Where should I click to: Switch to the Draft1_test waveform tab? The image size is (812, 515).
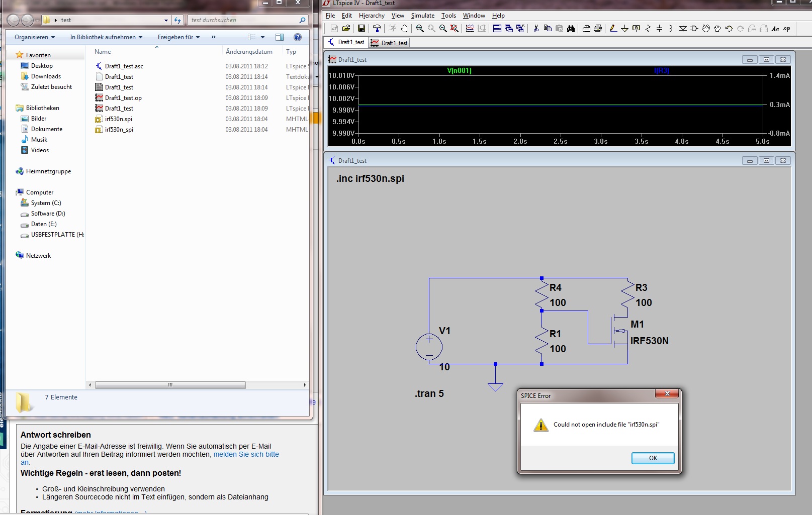pyautogui.click(x=389, y=43)
